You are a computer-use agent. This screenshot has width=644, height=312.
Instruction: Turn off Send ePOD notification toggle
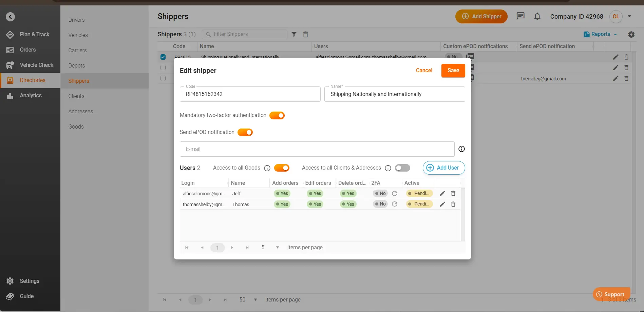click(x=245, y=132)
